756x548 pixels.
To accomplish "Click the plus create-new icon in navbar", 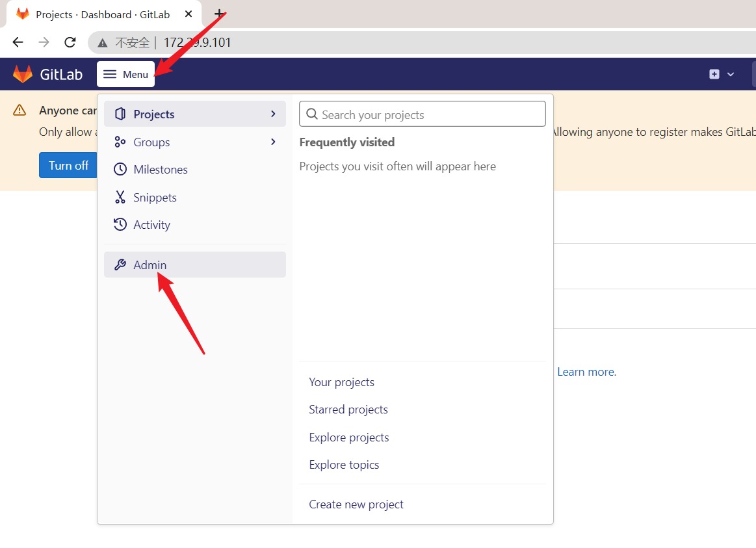I will [x=714, y=74].
